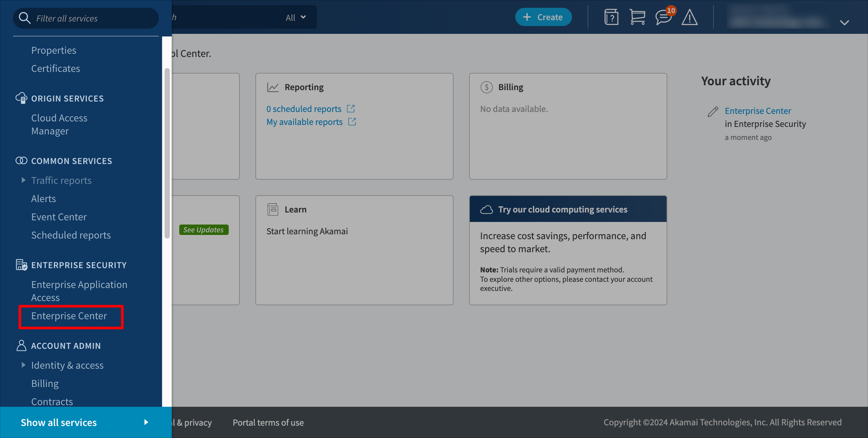
Task: Click the ENTERPRISE SECURITY section heading
Action: point(79,265)
